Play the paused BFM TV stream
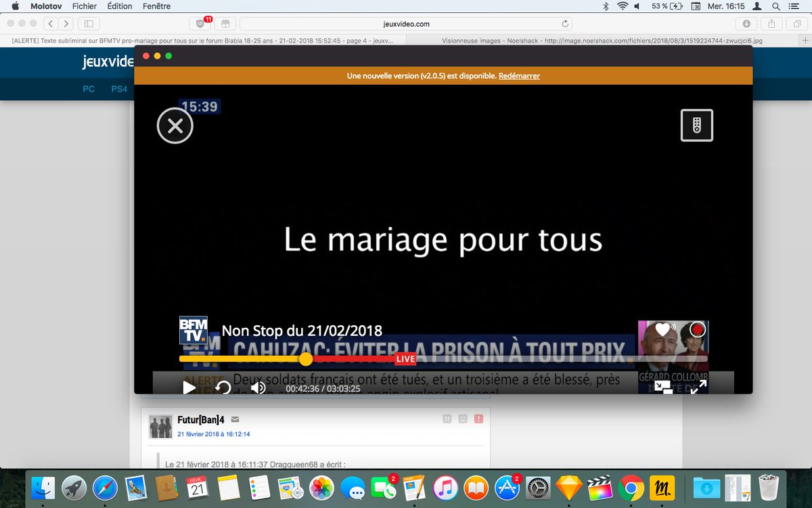The width and height of the screenshot is (812, 508). (189, 387)
